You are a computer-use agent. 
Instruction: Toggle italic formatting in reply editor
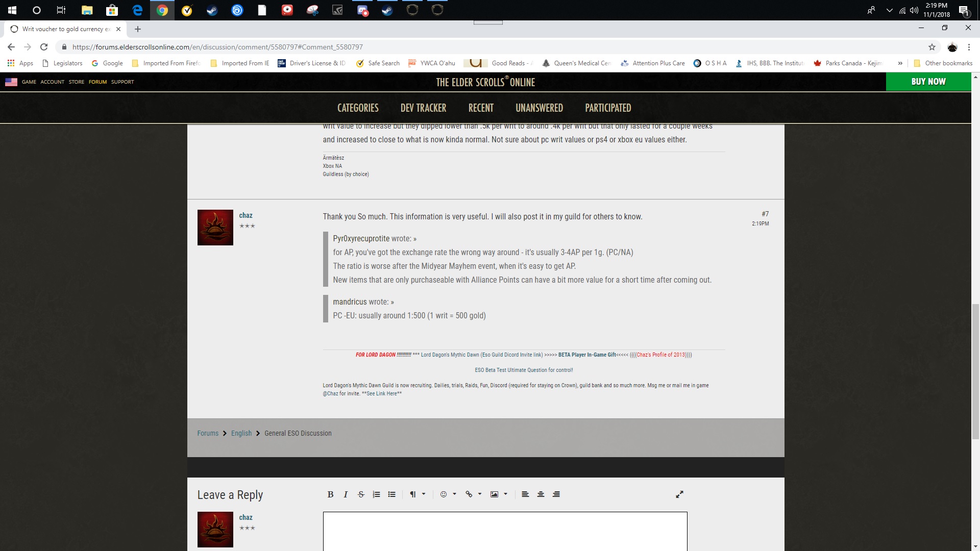tap(346, 494)
